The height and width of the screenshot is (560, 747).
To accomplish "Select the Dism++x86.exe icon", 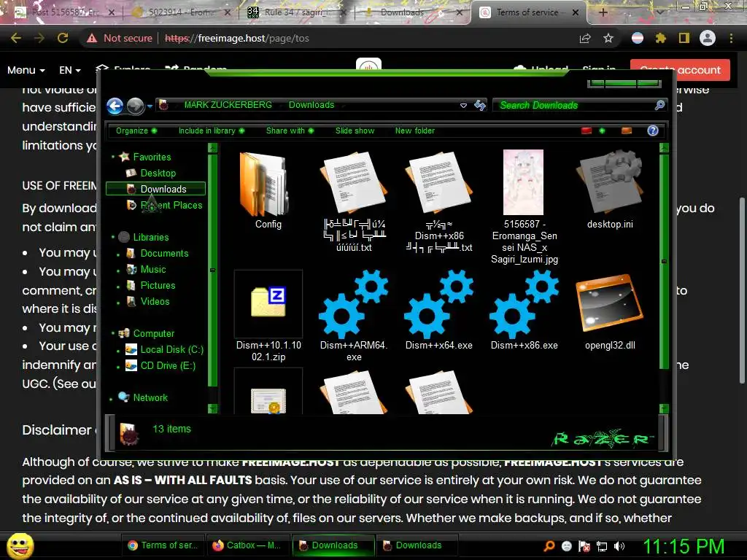I will click(x=524, y=304).
